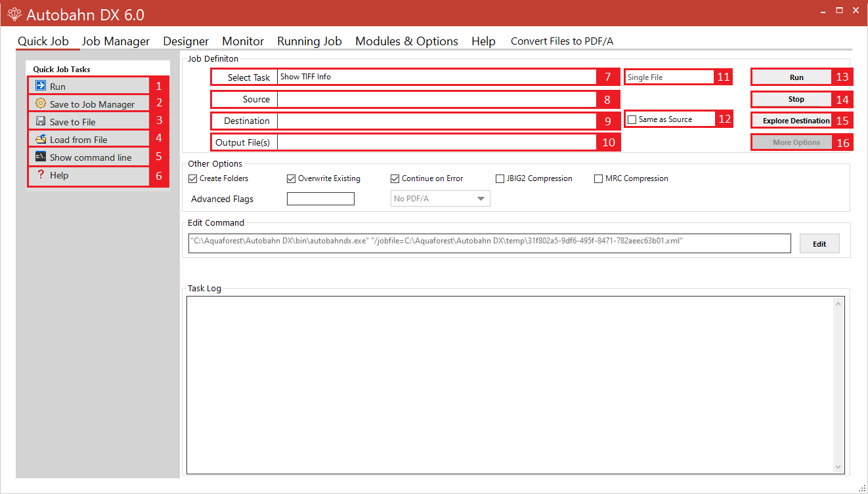The height and width of the screenshot is (494, 868).
Task: Click the Show command line terminal icon
Action: (x=41, y=157)
